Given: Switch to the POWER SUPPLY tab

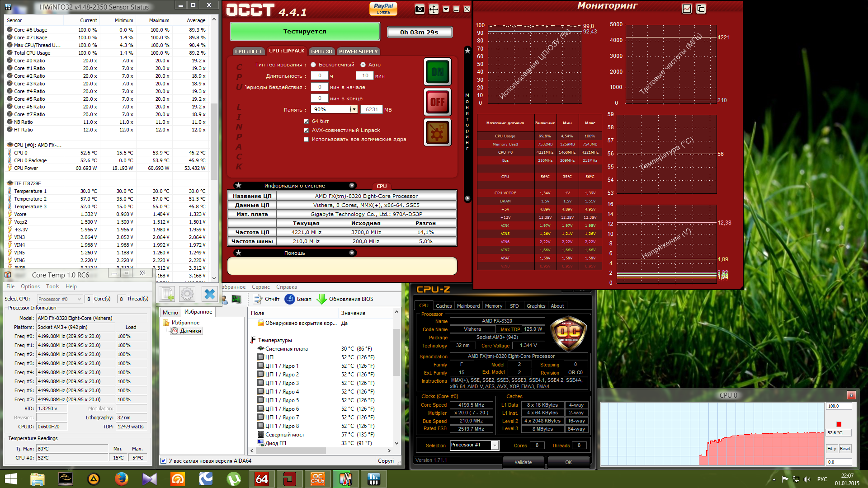Looking at the screenshot, I should [358, 51].
